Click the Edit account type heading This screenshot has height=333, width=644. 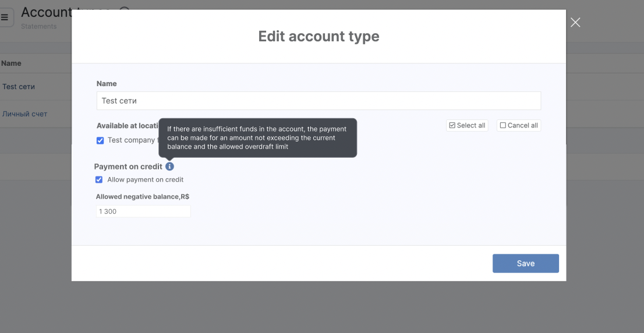pyautogui.click(x=319, y=36)
